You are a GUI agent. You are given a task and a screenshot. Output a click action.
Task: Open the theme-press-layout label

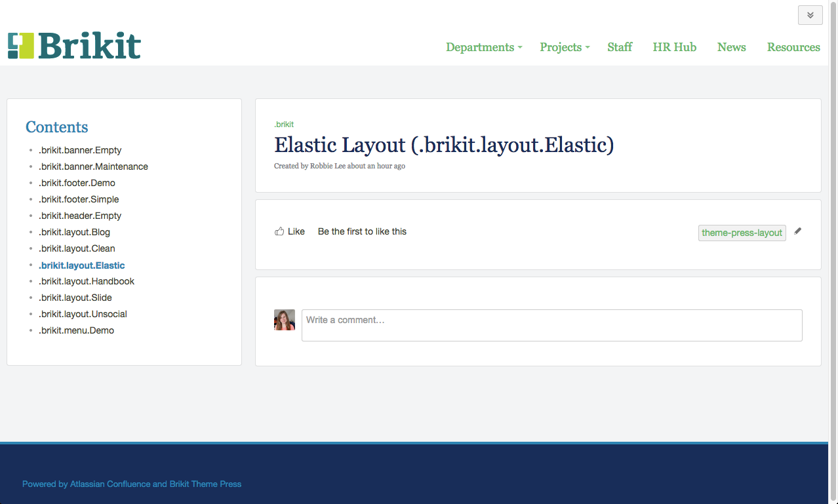tap(742, 233)
